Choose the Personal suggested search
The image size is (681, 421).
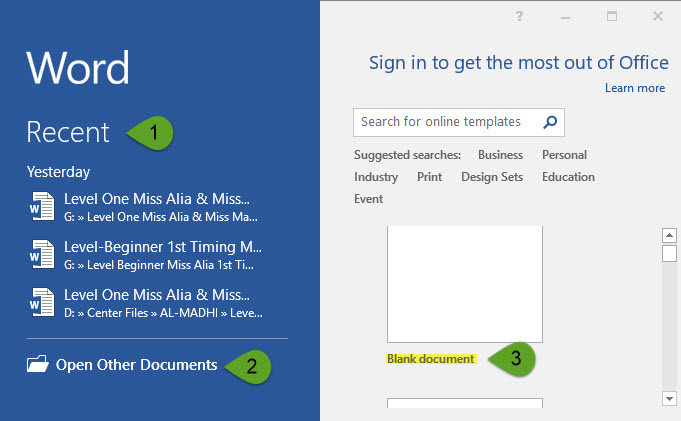click(x=564, y=155)
